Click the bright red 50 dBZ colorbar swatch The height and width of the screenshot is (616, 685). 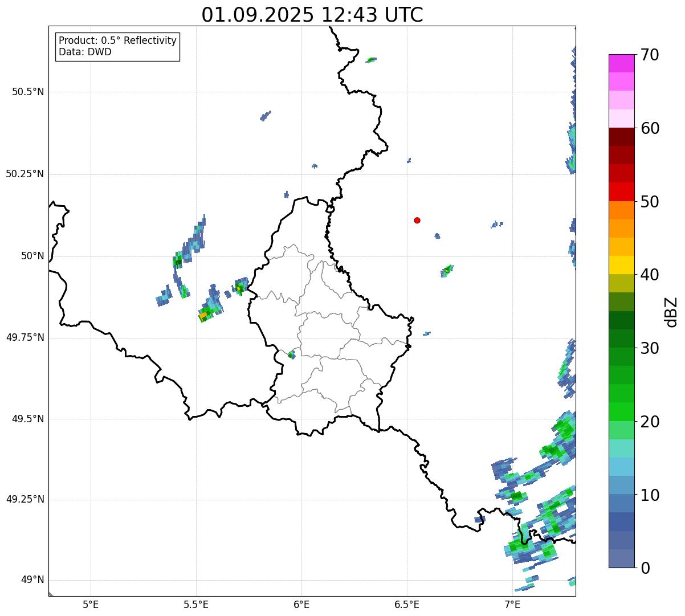tap(621, 191)
